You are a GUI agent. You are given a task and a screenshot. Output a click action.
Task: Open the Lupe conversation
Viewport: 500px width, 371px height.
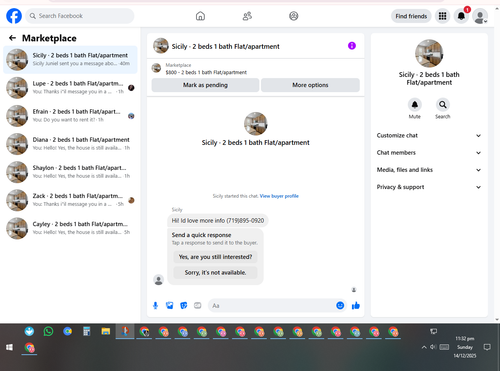tap(70, 87)
